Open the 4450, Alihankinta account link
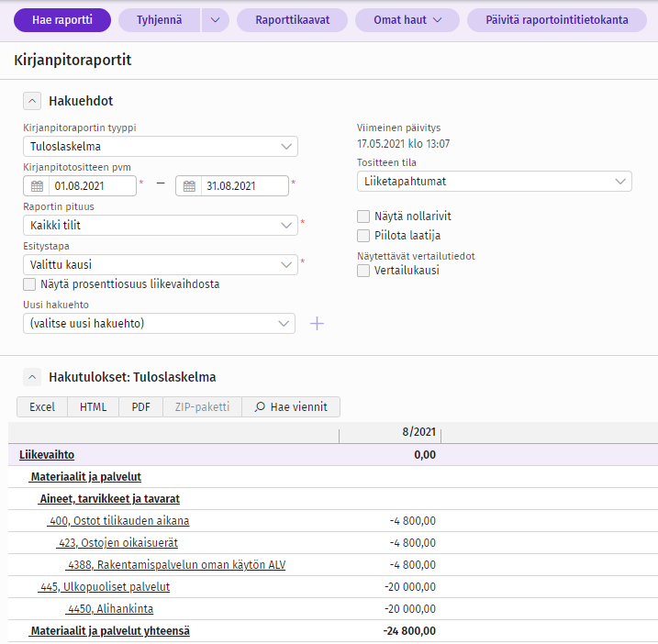Viewport: 658px width, 644px height. tap(110, 609)
